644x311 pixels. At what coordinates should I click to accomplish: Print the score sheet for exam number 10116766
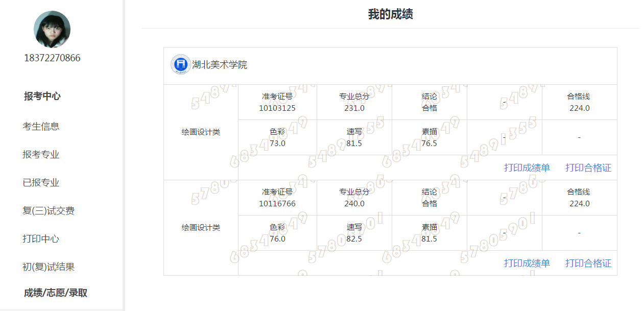[x=527, y=263]
